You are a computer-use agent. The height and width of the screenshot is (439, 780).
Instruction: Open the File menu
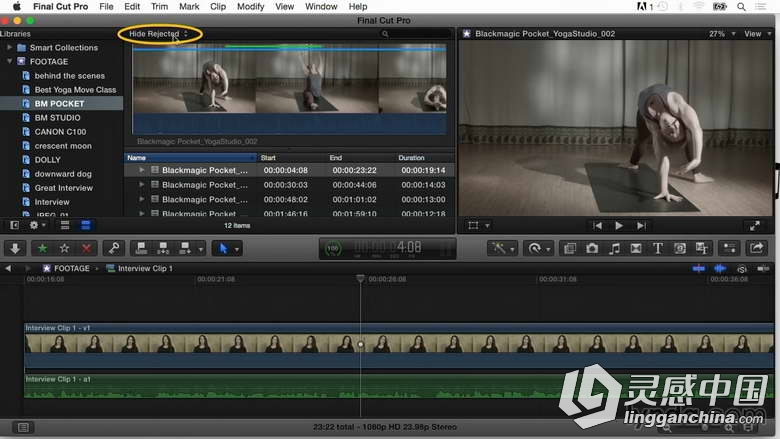(106, 6)
